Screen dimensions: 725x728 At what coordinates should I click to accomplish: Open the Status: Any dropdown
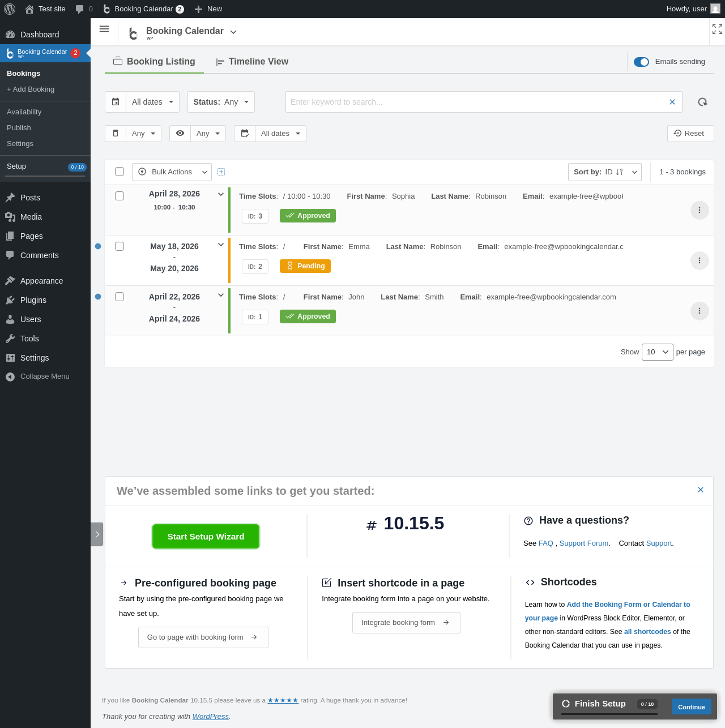click(221, 102)
